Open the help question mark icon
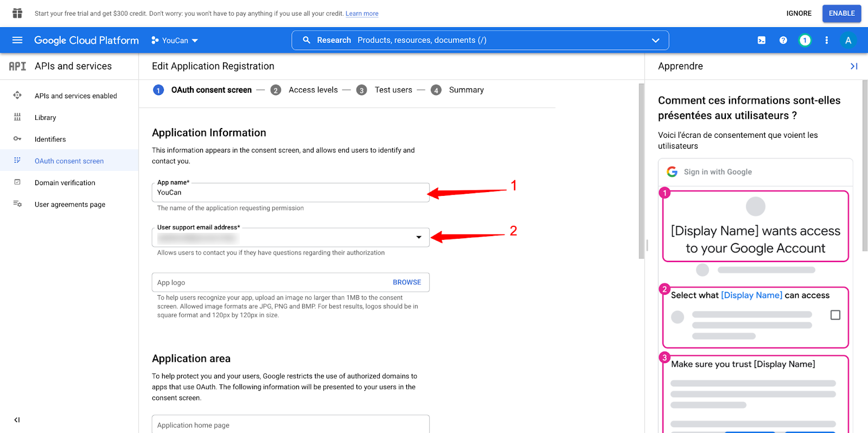 click(783, 40)
